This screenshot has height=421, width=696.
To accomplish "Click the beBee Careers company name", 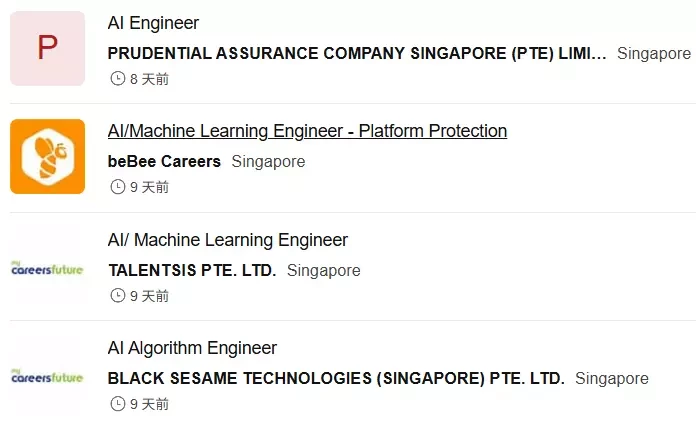I will 164,161.
